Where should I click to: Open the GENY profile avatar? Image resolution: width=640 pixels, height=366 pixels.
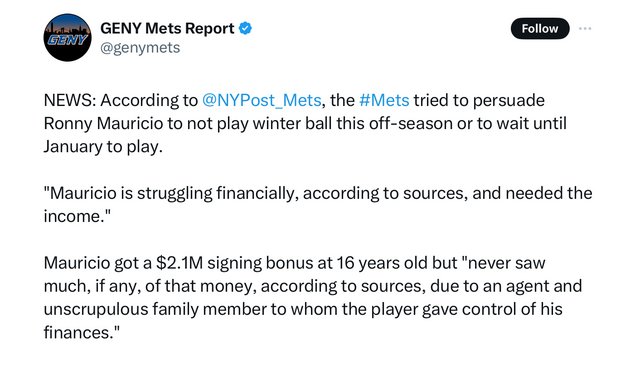pyautogui.click(x=67, y=38)
